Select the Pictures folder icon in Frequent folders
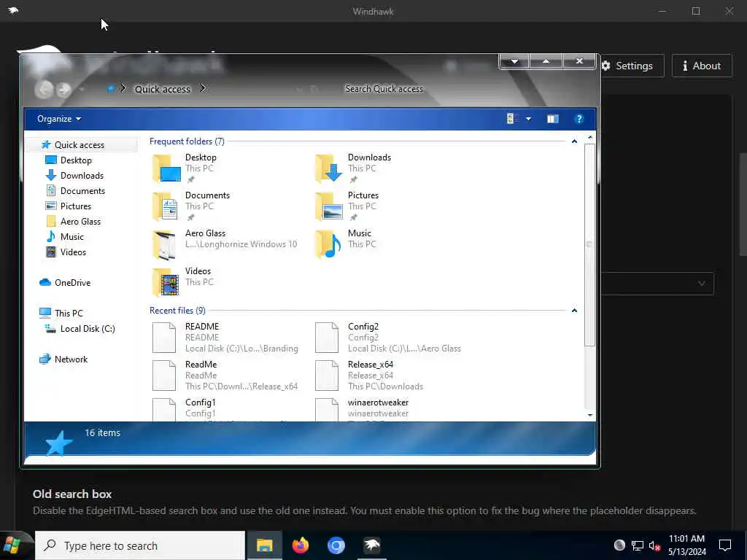This screenshot has height=560, width=747. 328,206
